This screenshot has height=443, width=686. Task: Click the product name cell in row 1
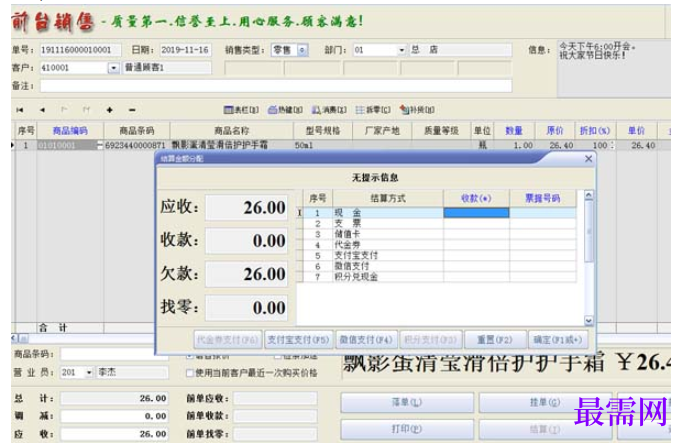click(231, 145)
